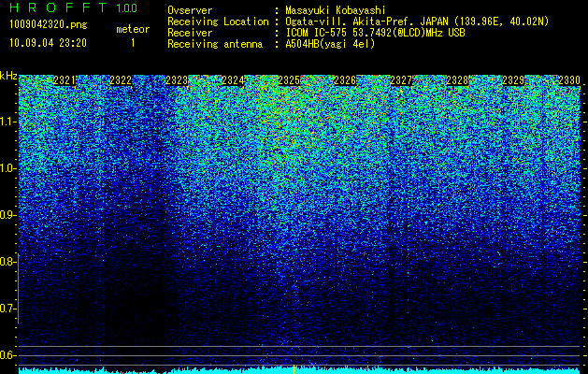
Task: Click the yellow marker on the bottom power strip
Action: click(294, 369)
